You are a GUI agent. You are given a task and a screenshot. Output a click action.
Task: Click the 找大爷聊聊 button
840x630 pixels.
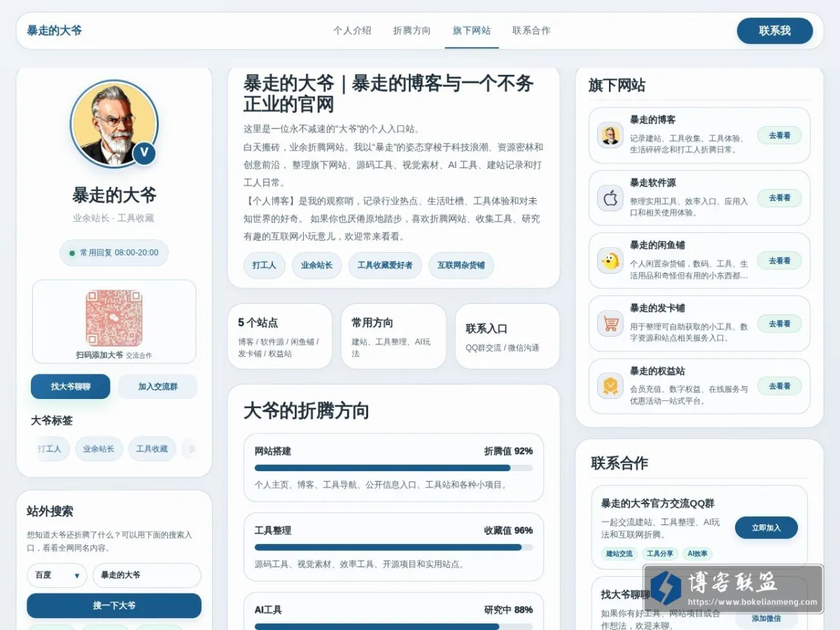pos(71,386)
